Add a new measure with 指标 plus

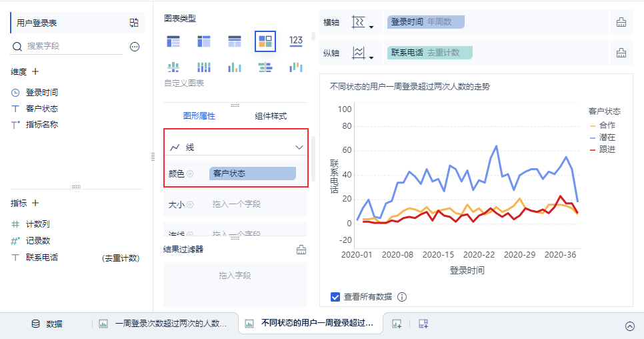35,203
